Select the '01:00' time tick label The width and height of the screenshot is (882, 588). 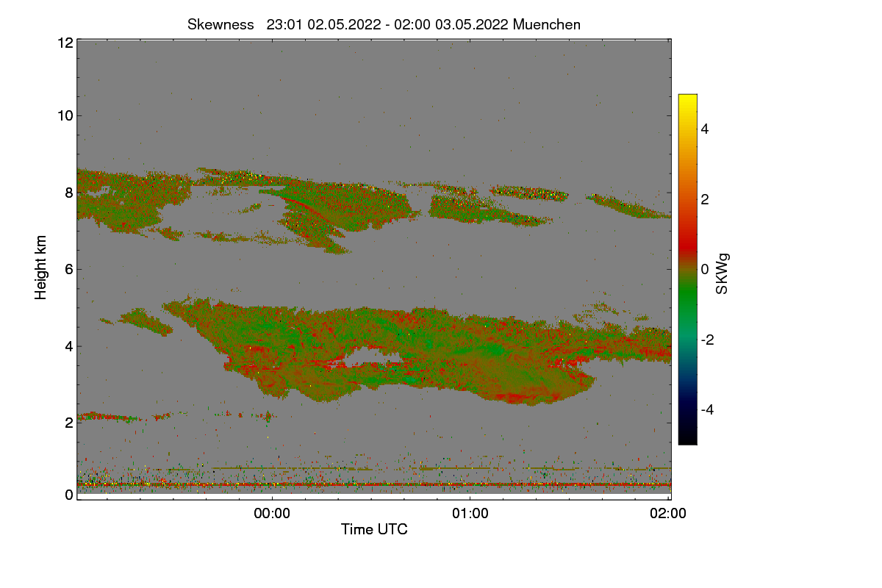[470, 514]
